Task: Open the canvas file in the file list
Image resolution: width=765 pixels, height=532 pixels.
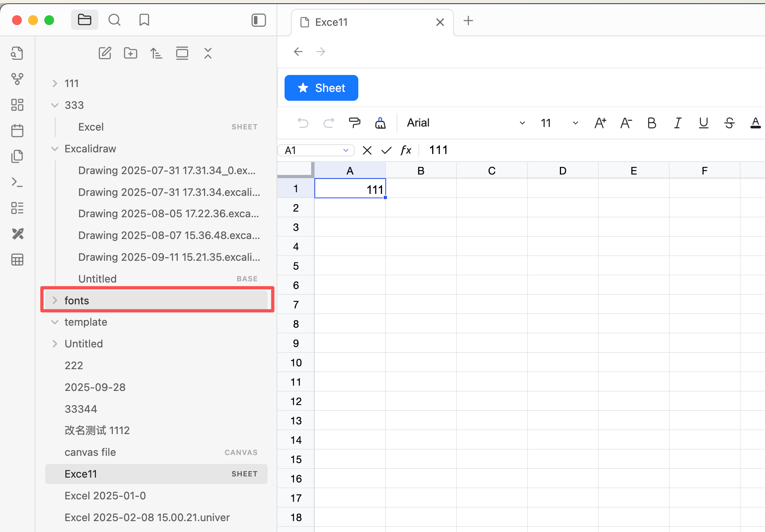Action: click(90, 452)
